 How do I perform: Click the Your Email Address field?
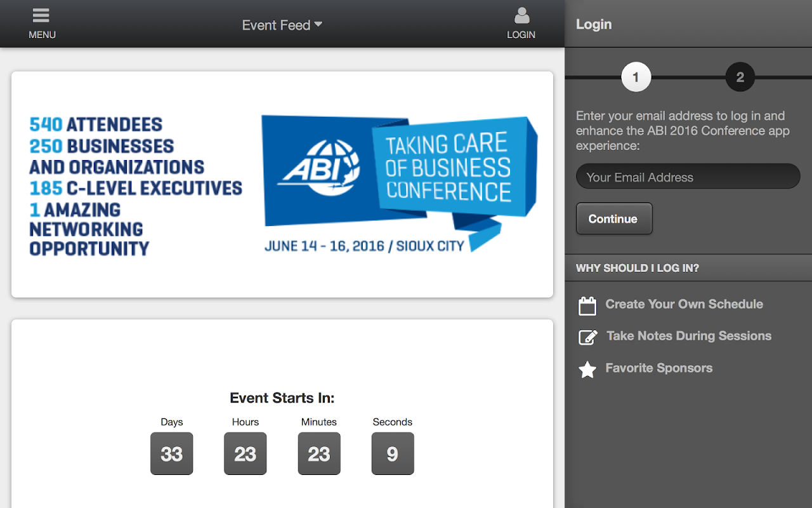tap(688, 177)
